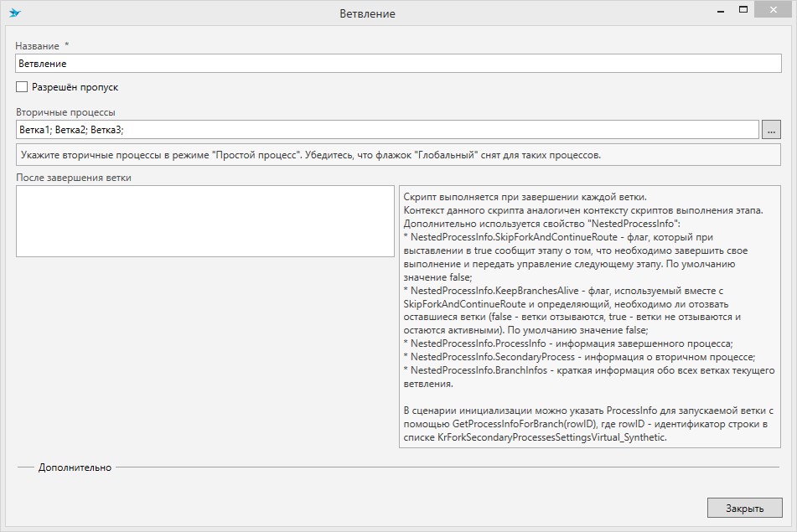797x532 pixels.
Task: Open secondary processes picker with ellipsis button
Action: tap(772, 130)
